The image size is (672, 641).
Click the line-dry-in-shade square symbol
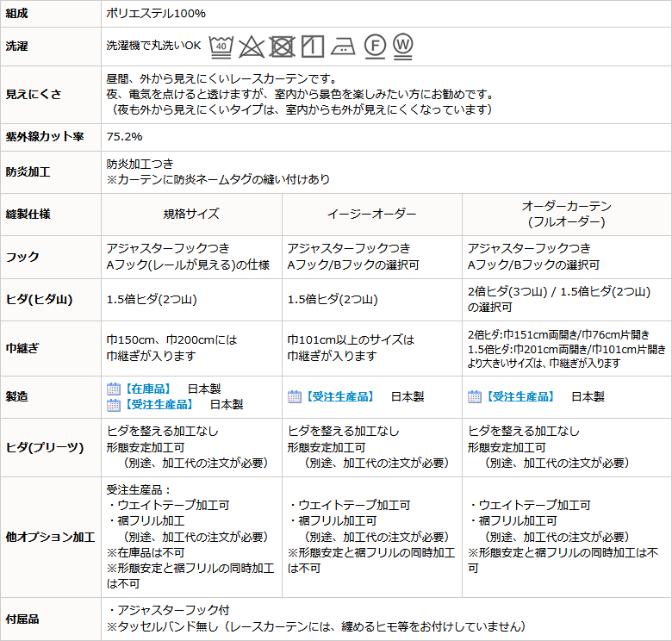coord(312,46)
